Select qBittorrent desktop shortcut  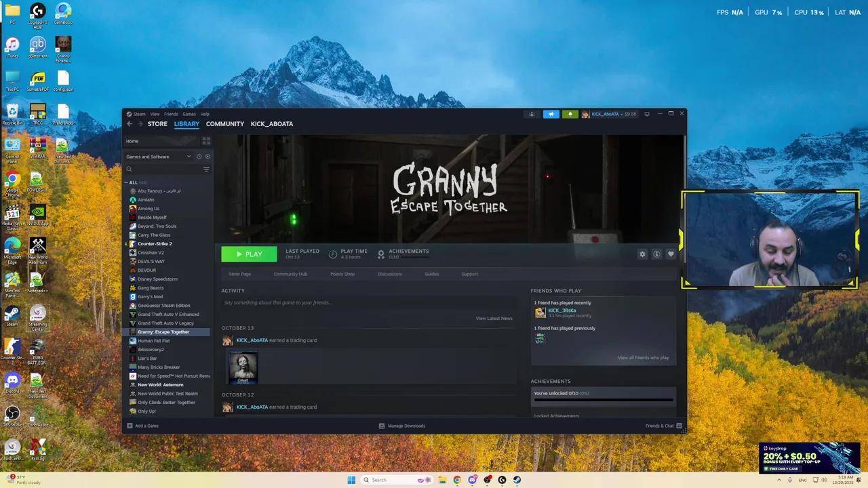coord(38,47)
